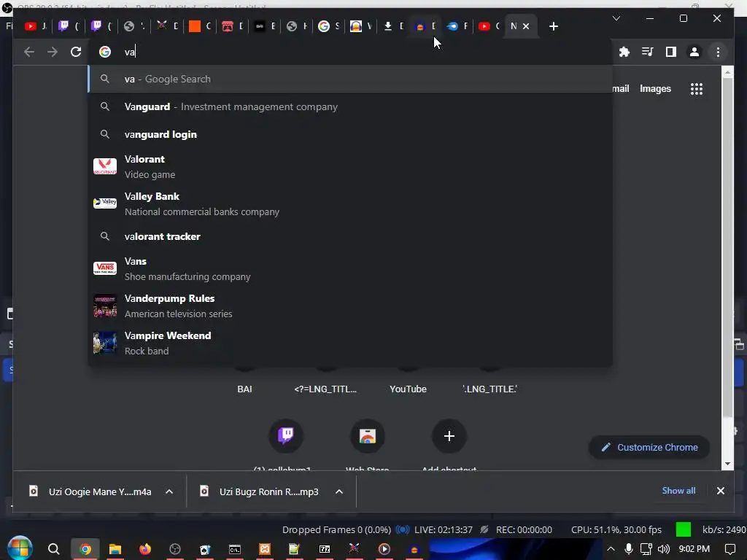Expand the tab search chevron
The image size is (747, 560).
(616, 18)
